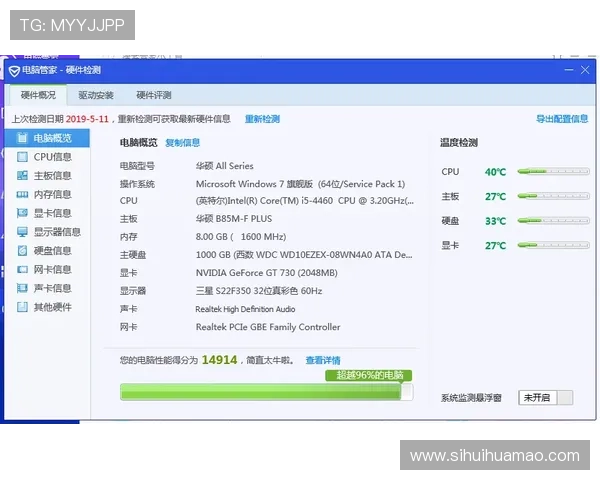Click 显卡 temperature bar
Image resolution: width=600 pixels, height=480 pixels.
[x=553, y=245]
